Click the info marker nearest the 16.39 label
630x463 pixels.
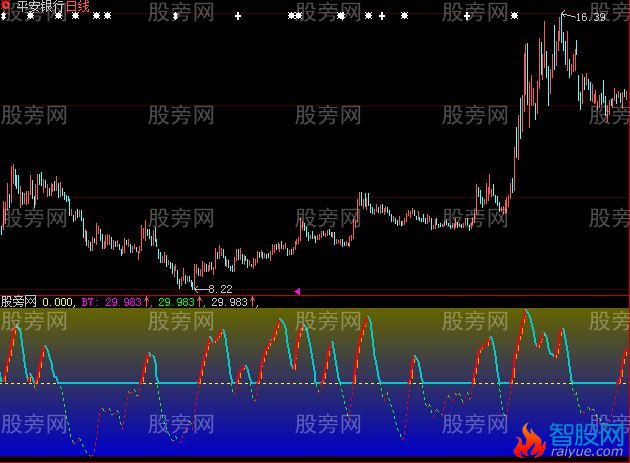pyautogui.click(x=514, y=16)
